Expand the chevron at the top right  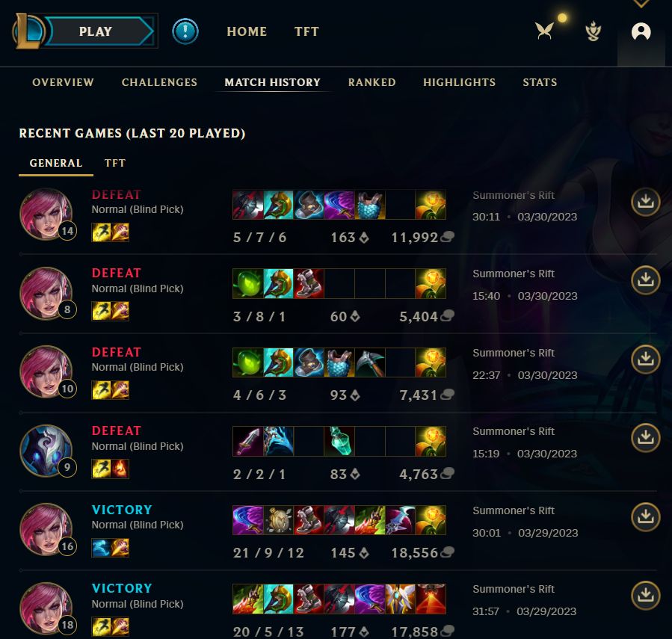pyautogui.click(x=641, y=4)
